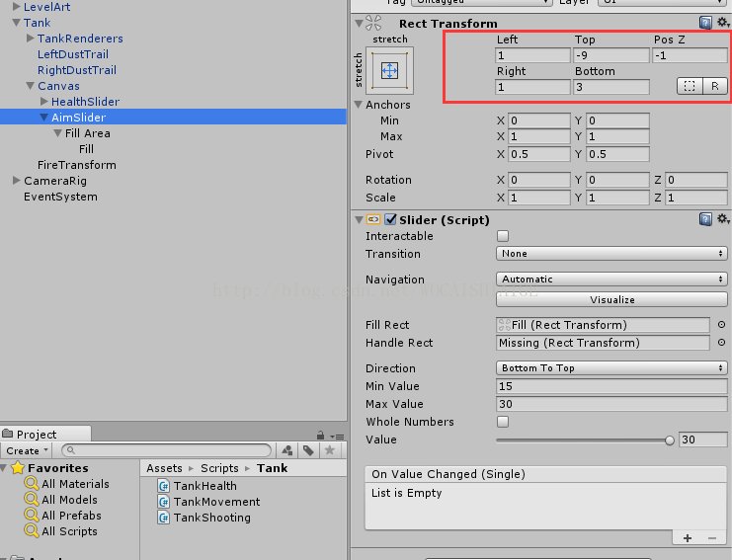The width and height of the screenshot is (732, 560).
Task: Open the All Models saved search
Action: pyautogui.click(x=61, y=500)
